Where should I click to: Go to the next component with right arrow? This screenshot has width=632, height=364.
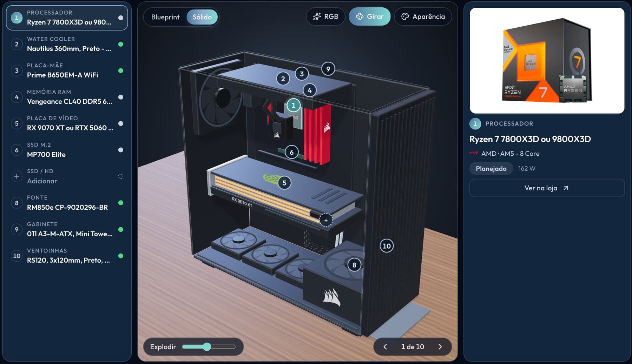440,347
